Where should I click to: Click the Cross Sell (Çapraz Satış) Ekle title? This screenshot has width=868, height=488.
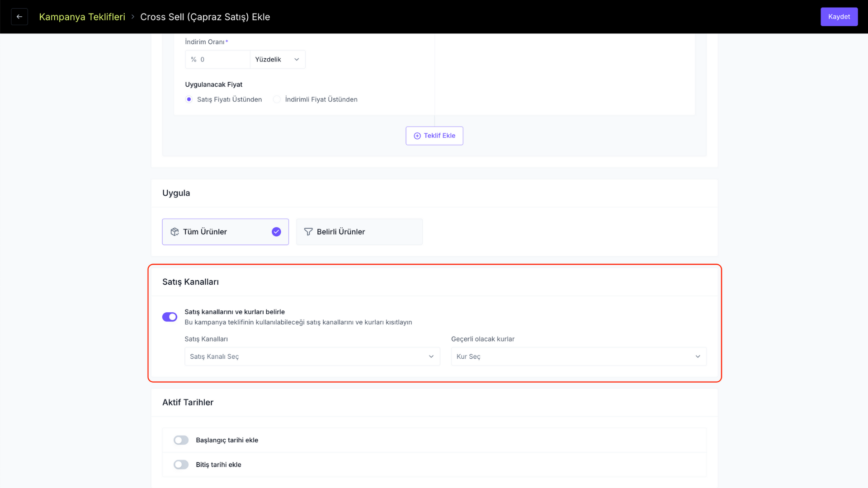[205, 17]
